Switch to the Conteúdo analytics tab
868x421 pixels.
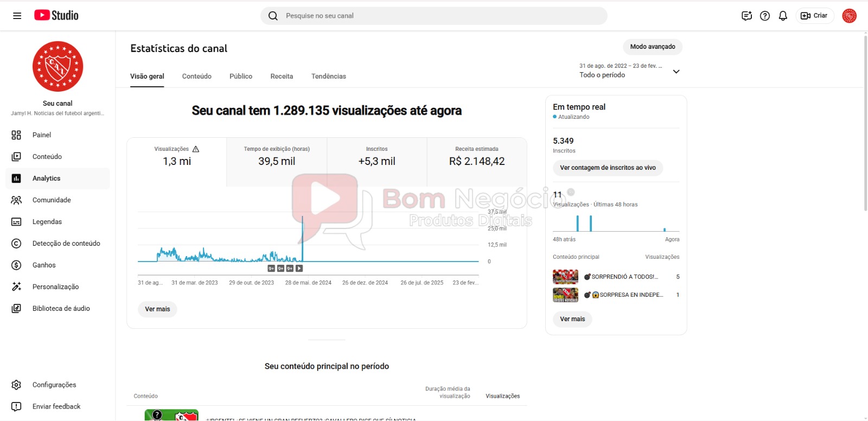coord(197,76)
